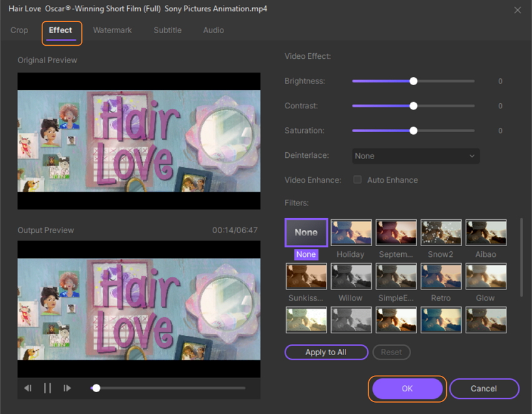The width and height of the screenshot is (532, 414).
Task: Choose the September filter thumbnail
Action: point(396,232)
